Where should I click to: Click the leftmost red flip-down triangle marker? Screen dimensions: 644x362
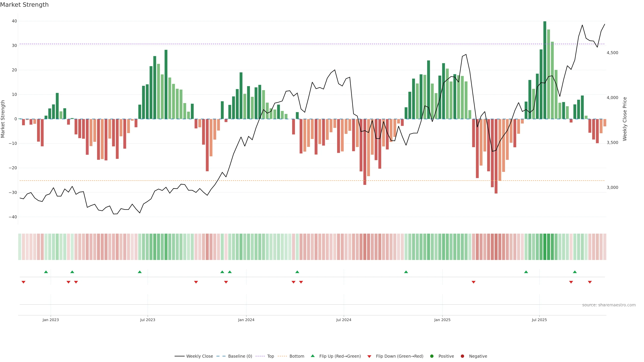pos(23,282)
